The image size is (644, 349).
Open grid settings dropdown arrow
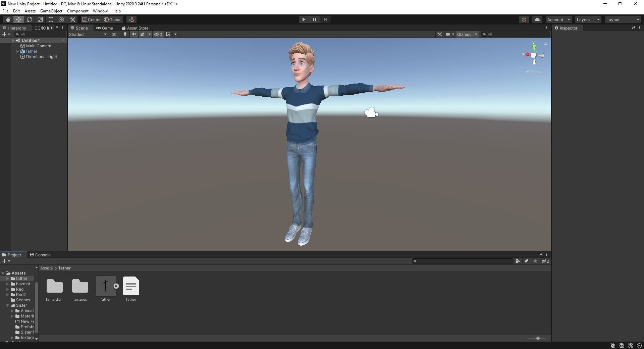click(x=175, y=34)
